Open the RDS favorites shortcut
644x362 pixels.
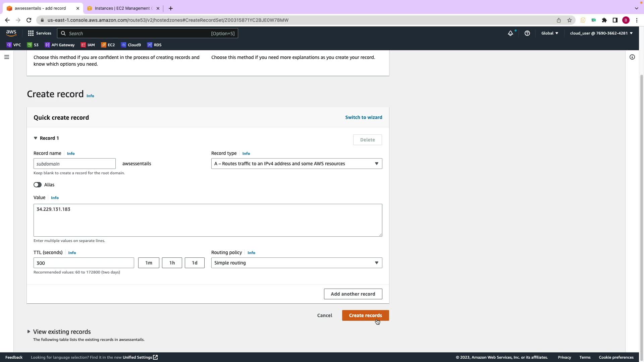click(154, 45)
